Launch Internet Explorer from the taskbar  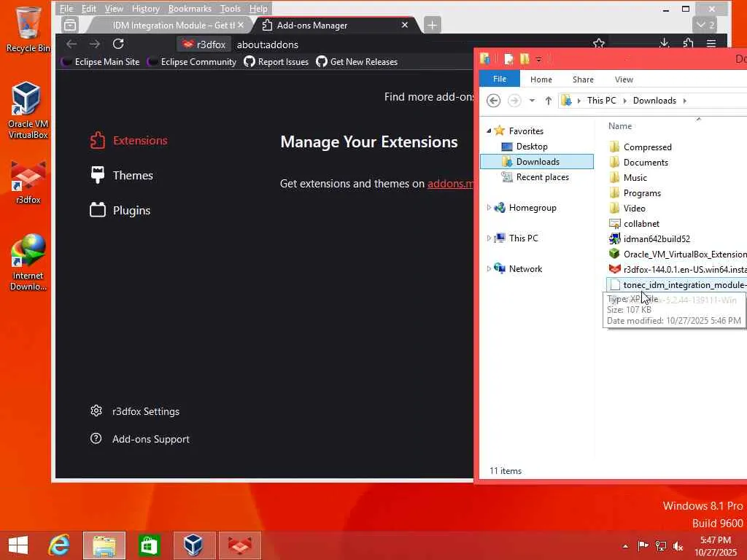click(59, 545)
